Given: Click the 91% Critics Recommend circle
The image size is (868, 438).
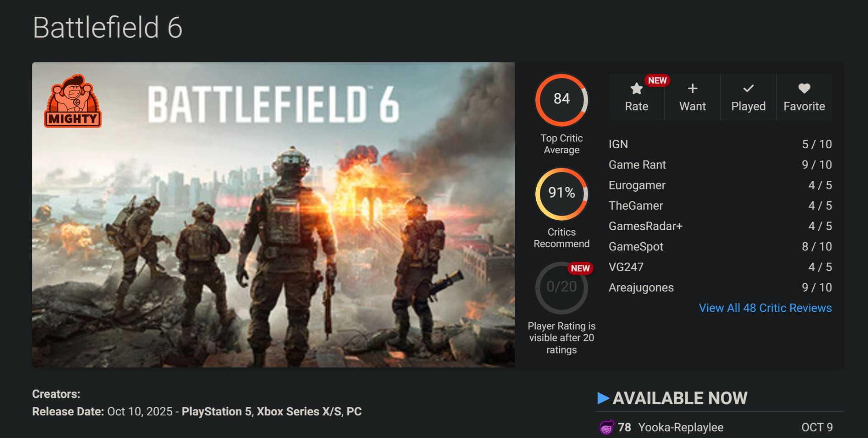Looking at the screenshot, I should tap(561, 194).
